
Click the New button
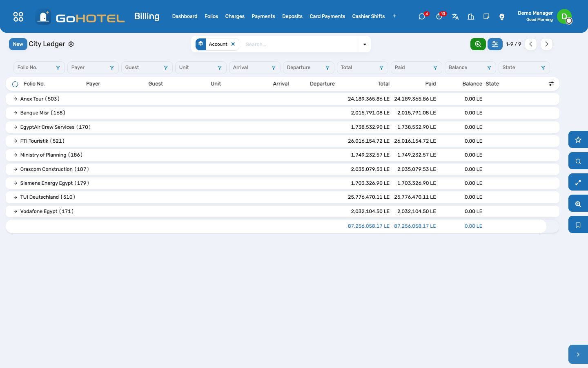tap(18, 44)
